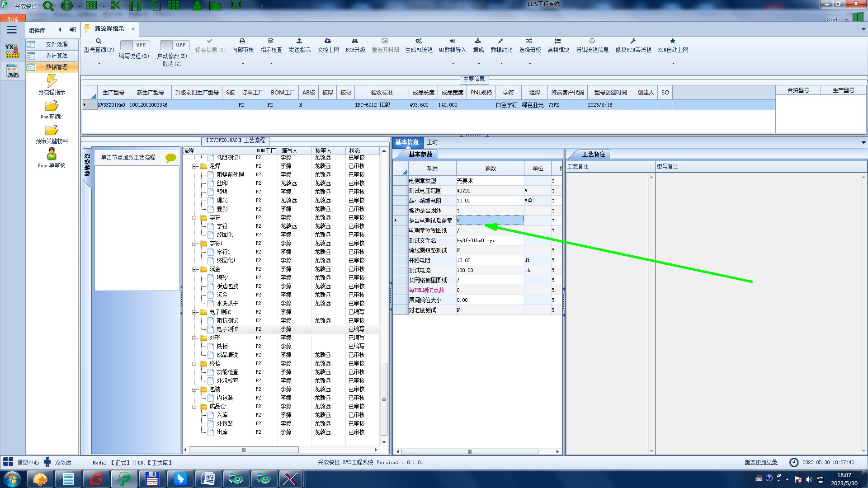Click the 是否电测试后盖章 parameter field
Image resolution: width=868 pixels, height=488 pixels.
[490, 221]
